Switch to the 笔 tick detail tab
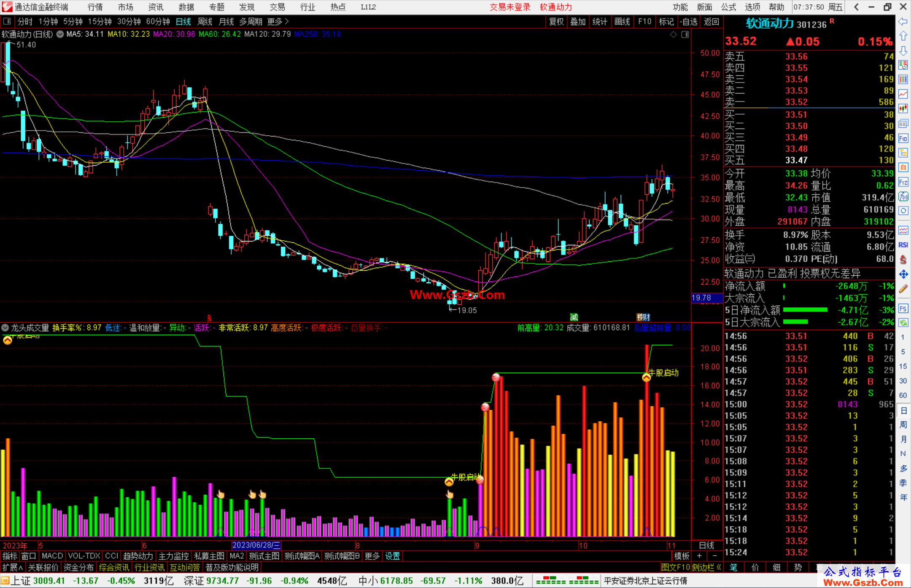The height and width of the screenshot is (588, 911). (x=734, y=567)
